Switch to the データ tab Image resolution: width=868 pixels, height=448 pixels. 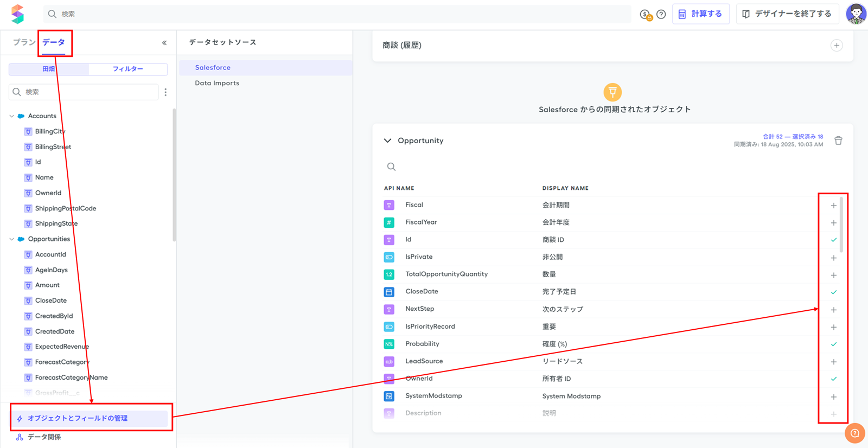[x=54, y=42]
